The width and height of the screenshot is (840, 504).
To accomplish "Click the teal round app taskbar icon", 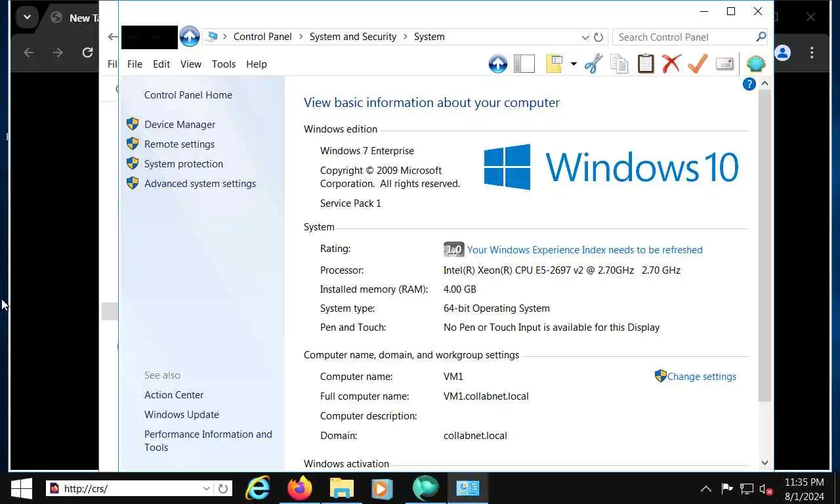I will (425, 488).
